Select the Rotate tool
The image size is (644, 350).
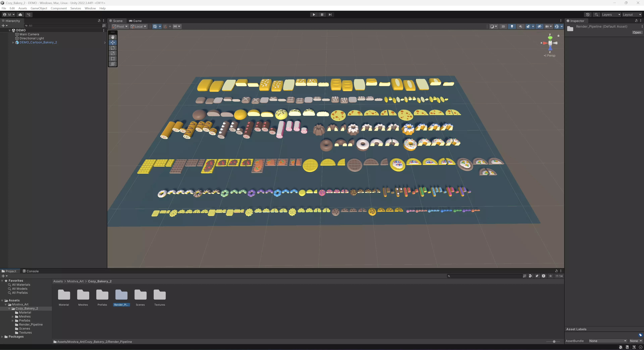click(x=113, y=48)
